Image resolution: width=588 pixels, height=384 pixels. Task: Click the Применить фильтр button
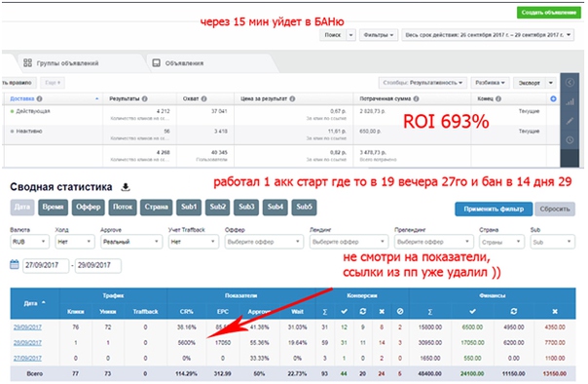(494, 210)
